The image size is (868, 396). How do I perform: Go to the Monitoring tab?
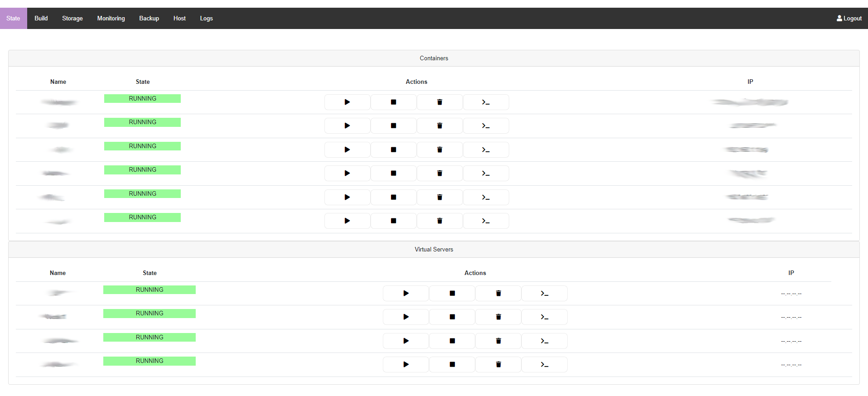coord(111,18)
